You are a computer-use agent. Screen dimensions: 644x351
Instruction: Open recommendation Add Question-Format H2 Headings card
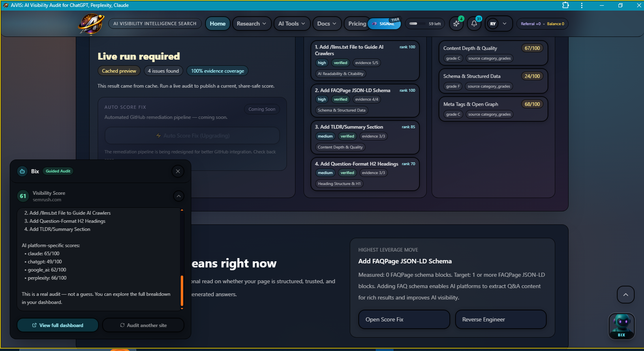pyautogui.click(x=365, y=174)
